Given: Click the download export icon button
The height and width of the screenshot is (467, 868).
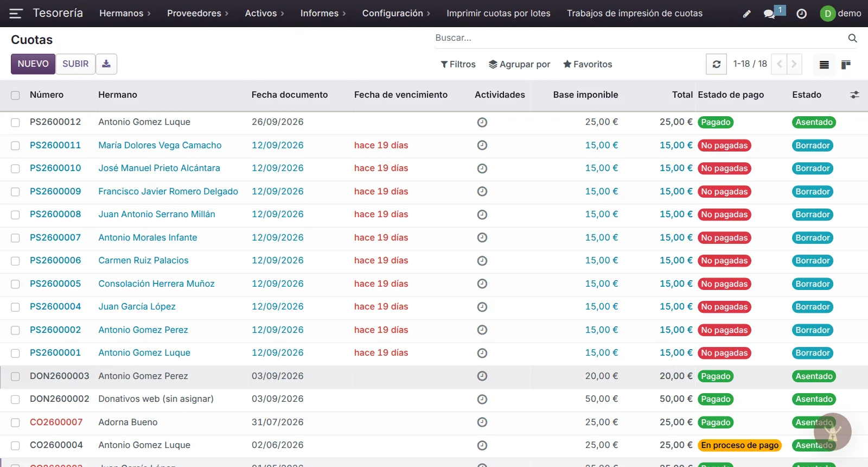Looking at the screenshot, I should [x=106, y=64].
